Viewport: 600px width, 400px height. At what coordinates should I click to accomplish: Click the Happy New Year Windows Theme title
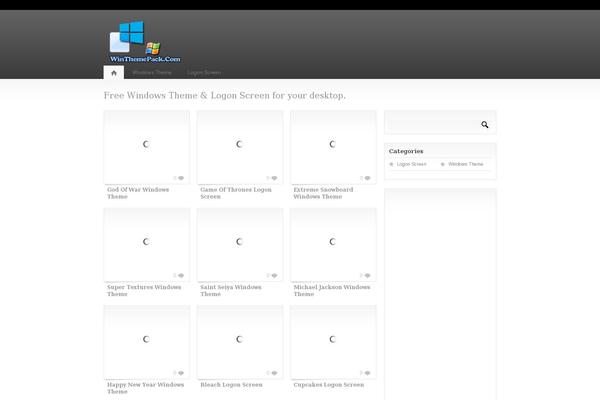coord(145,388)
